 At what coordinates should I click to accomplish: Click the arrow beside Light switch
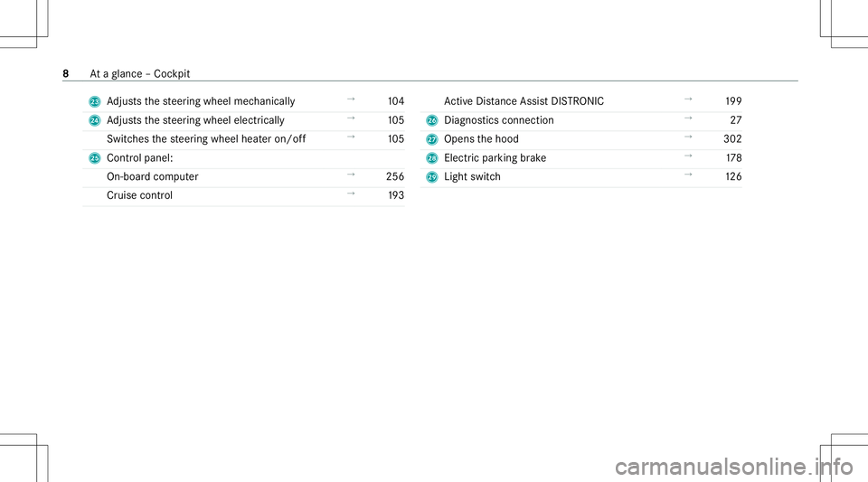[x=688, y=175]
